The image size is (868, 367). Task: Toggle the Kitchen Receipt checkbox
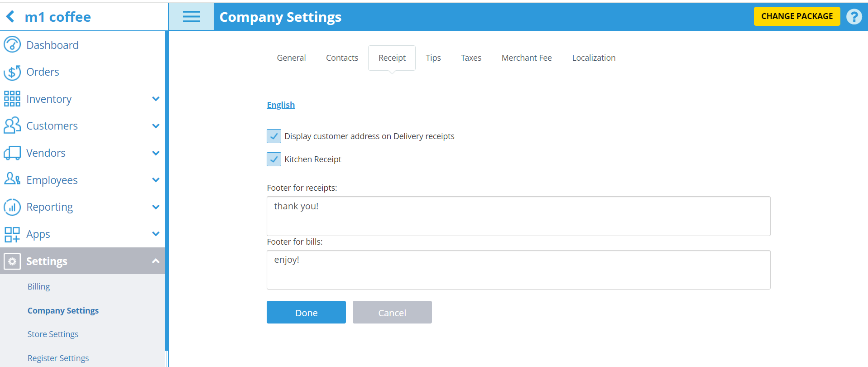tap(274, 159)
